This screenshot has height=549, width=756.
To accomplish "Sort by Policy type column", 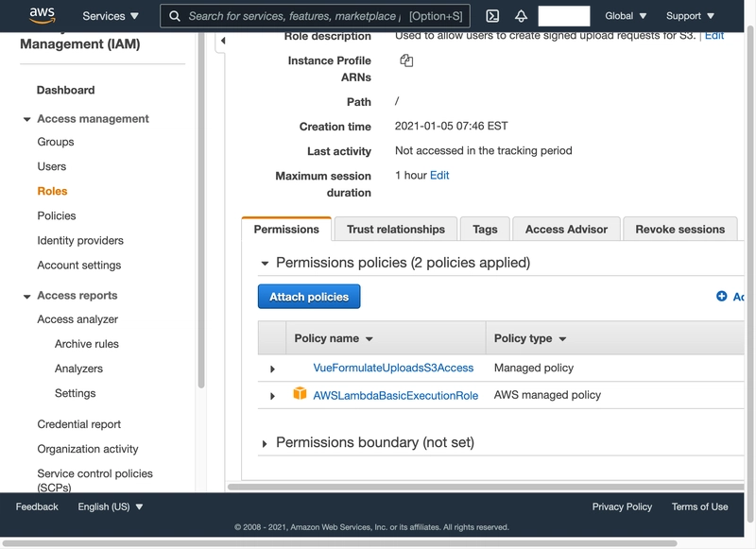I will [x=530, y=338].
